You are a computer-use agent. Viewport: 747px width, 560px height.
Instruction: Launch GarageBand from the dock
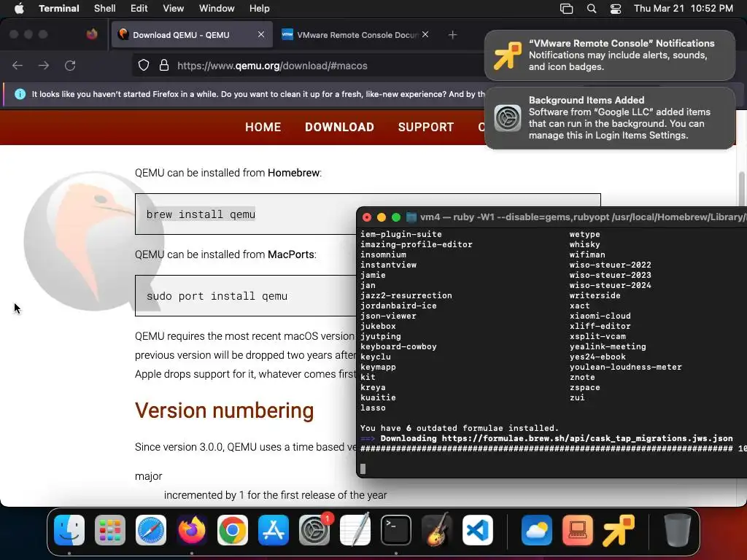click(x=437, y=530)
